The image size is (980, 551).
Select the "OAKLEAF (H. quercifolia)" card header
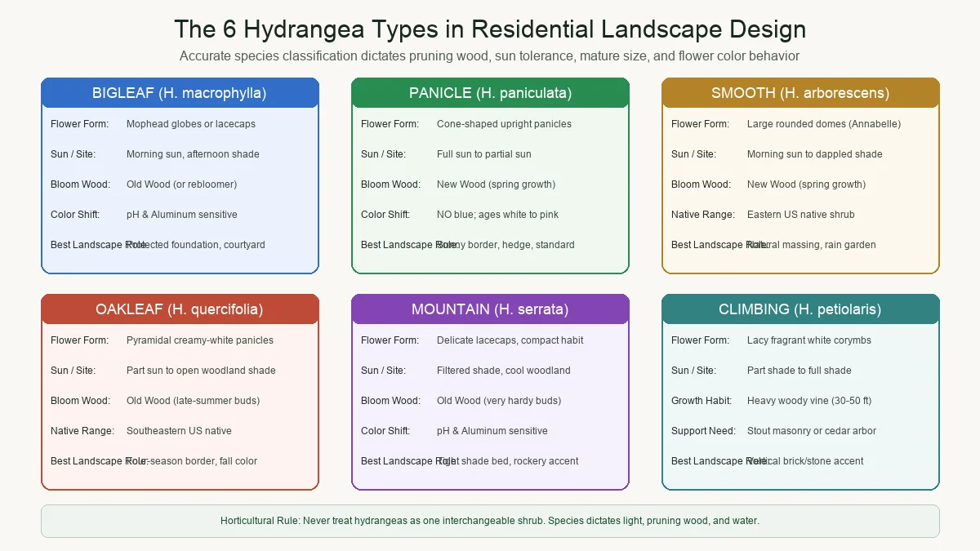180,309
